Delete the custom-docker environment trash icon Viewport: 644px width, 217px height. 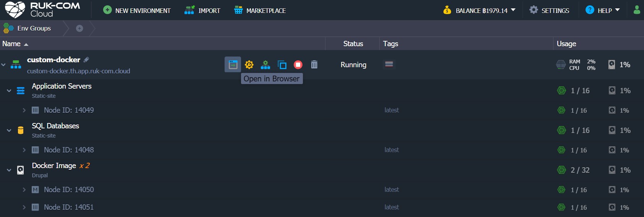314,65
